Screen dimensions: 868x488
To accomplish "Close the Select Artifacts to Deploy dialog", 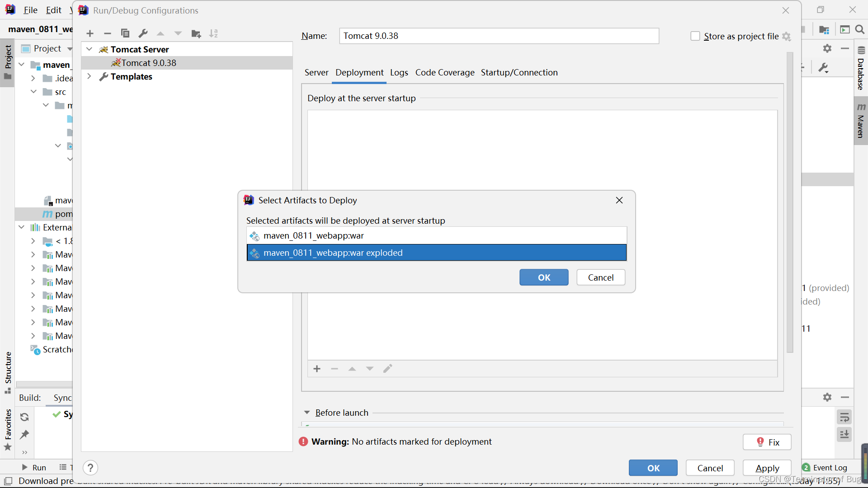I will coord(619,200).
